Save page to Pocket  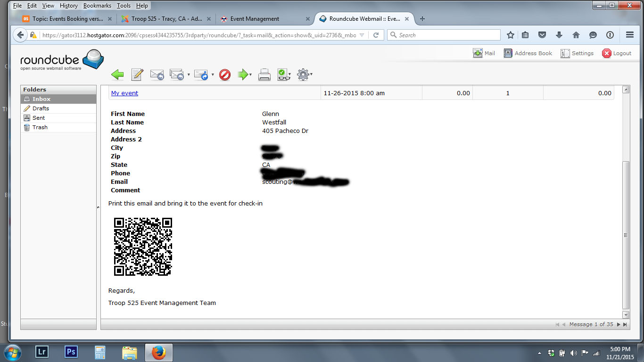click(542, 35)
